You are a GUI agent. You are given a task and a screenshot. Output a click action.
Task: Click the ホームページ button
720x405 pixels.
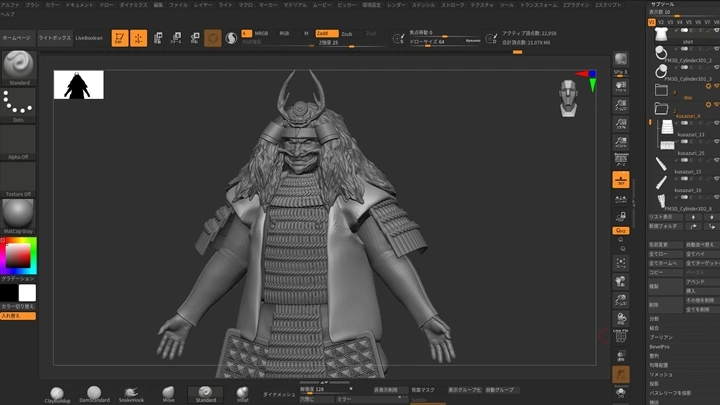[17, 38]
